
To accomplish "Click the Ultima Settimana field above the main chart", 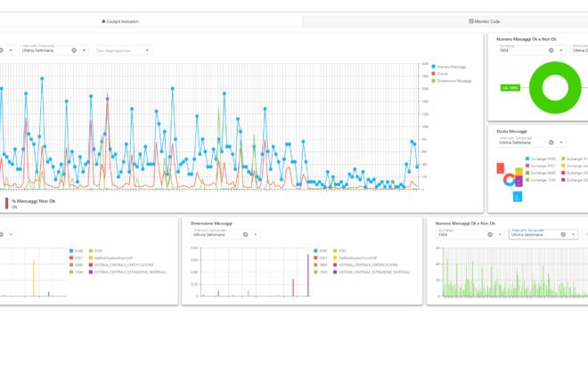I will 54,50.
